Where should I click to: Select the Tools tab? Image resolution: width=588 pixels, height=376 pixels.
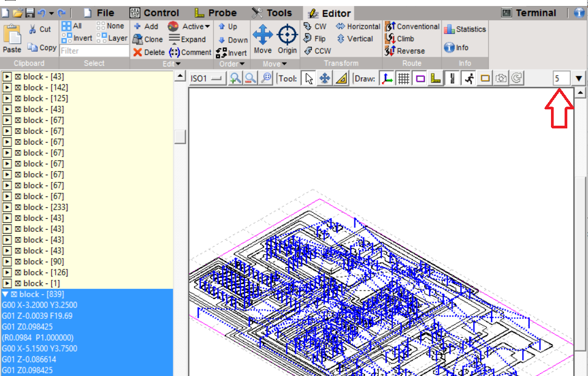pos(272,13)
